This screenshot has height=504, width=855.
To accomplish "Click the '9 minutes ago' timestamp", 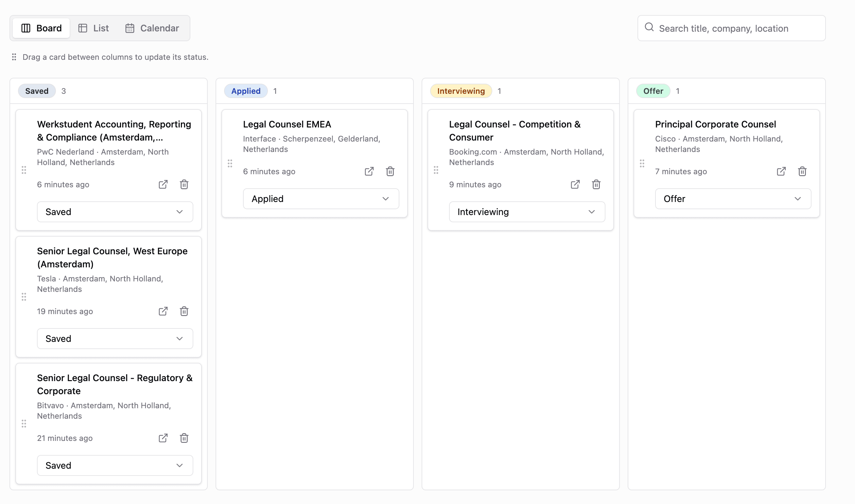I will [475, 184].
